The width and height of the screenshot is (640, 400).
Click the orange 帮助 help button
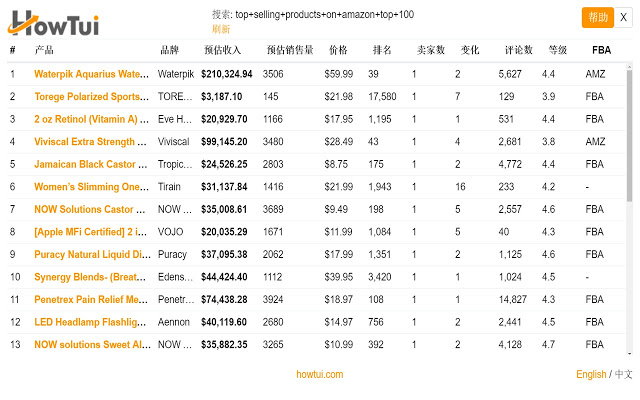tap(598, 18)
